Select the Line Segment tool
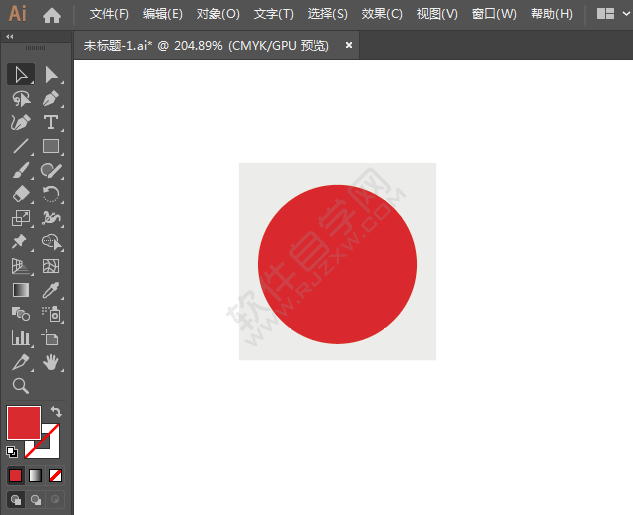 point(21,146)
